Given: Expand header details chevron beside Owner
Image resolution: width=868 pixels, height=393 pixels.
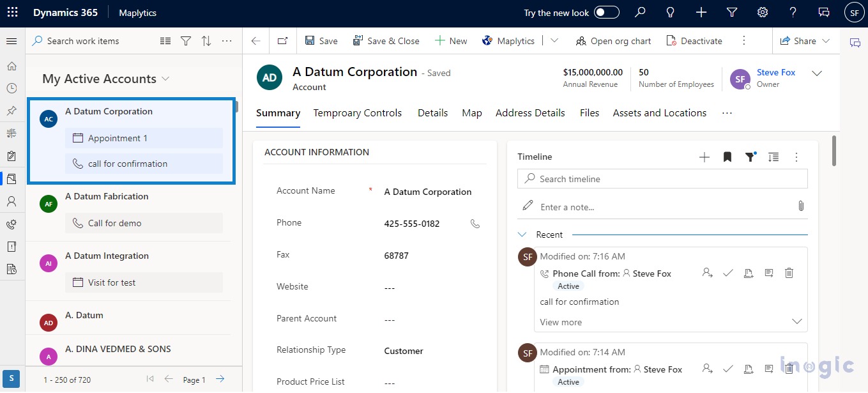Looking at the screenshot, I should click(816, 73).
